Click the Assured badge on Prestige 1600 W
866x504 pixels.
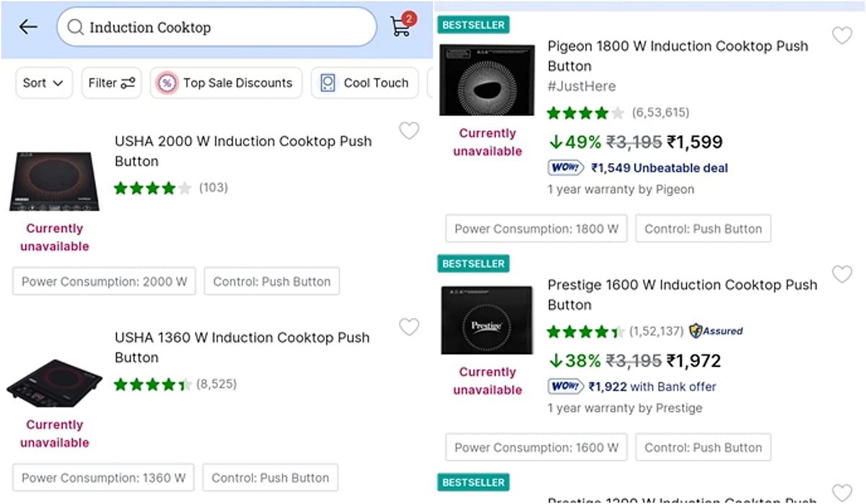[716, 331]
